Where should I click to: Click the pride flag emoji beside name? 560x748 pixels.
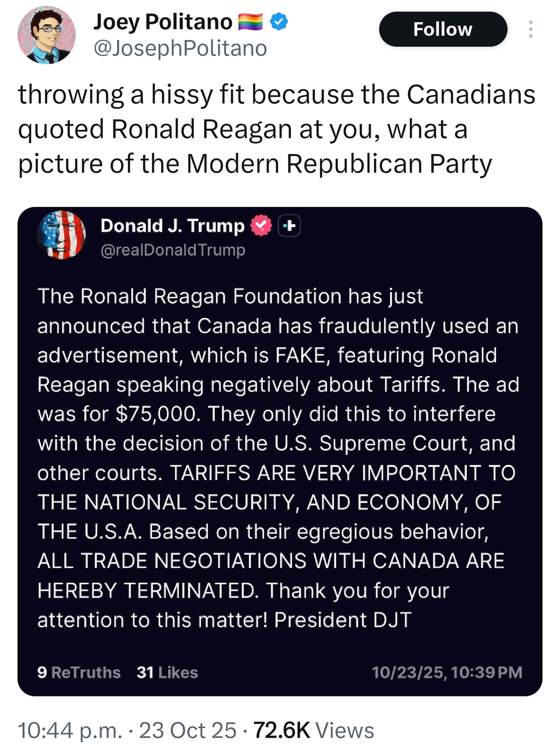tap(250, 22)
